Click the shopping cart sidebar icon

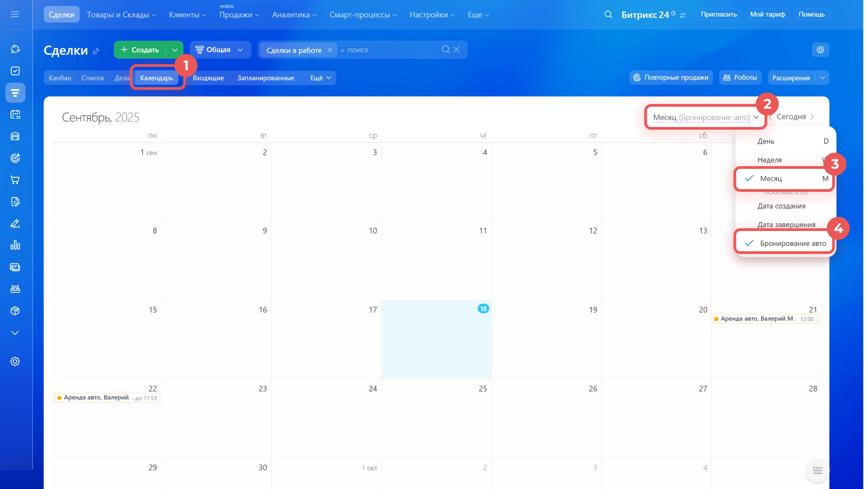pos(15,180)
